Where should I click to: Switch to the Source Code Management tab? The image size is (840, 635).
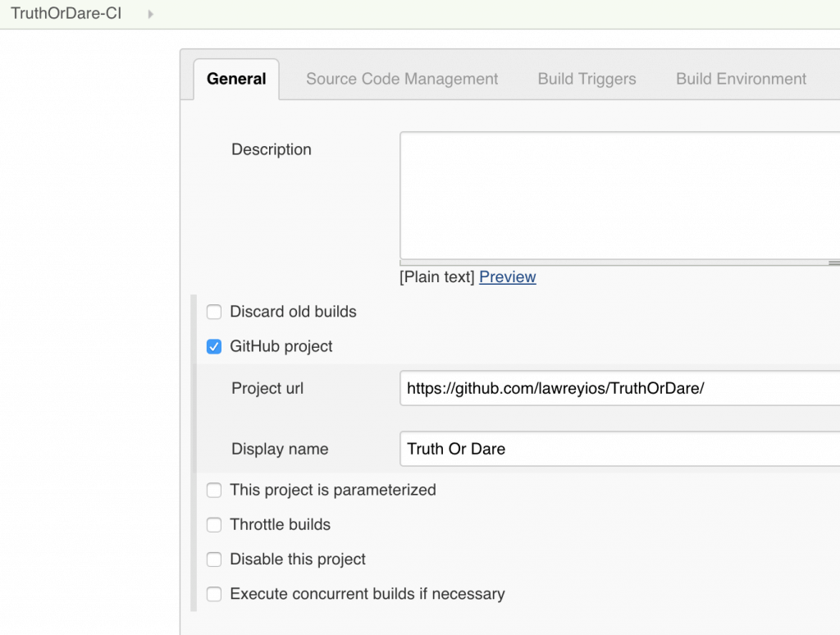click(402, 79)
